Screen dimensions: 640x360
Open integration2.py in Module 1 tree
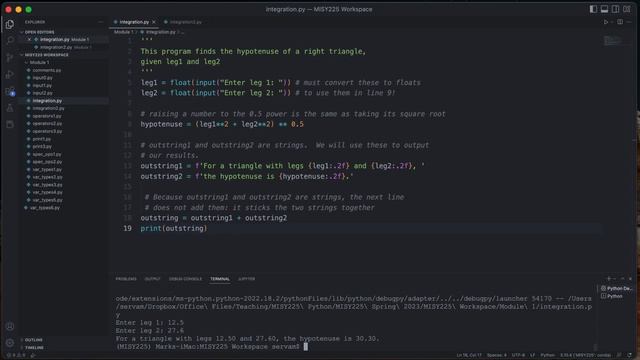pyautogui.click(x=48, y=108)
